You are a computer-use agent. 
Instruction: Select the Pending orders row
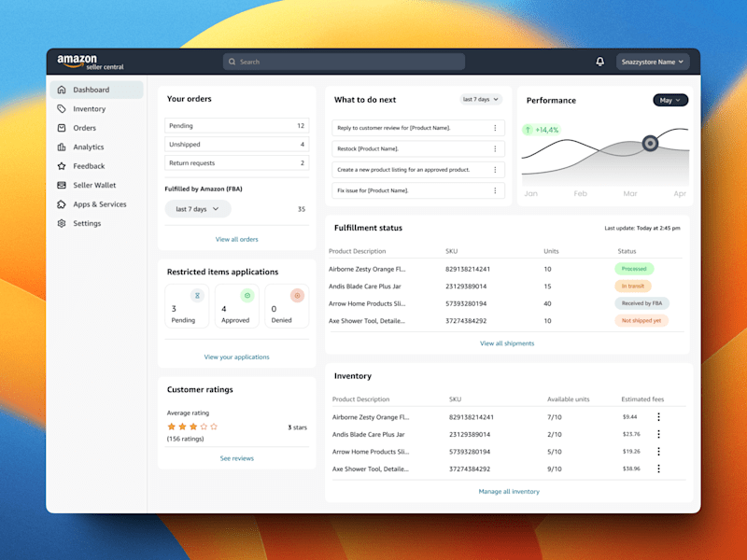click(237, 126)
